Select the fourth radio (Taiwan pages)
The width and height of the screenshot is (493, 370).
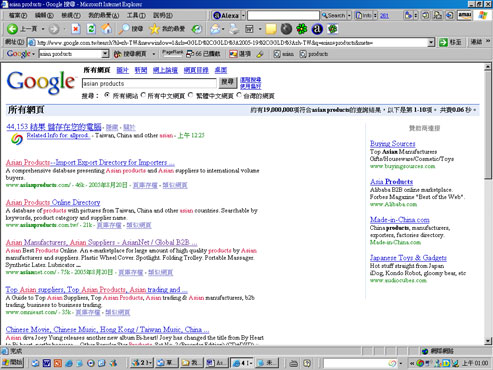pyautogui.click(x=239, y=95)
